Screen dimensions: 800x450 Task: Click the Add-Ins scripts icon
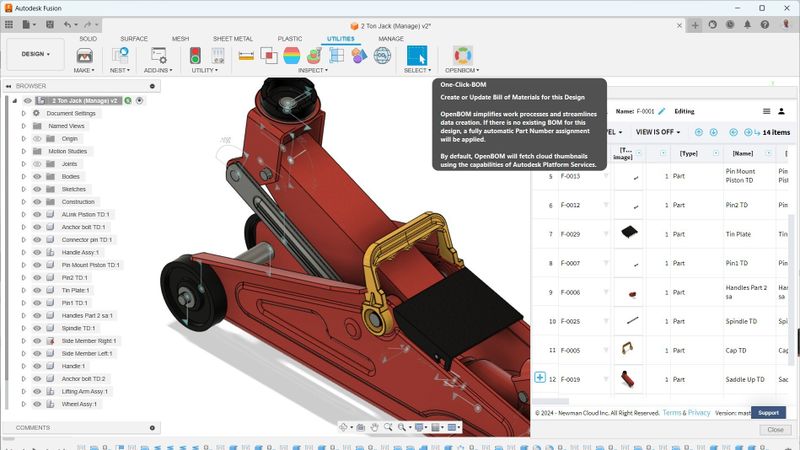pos(159,56)
